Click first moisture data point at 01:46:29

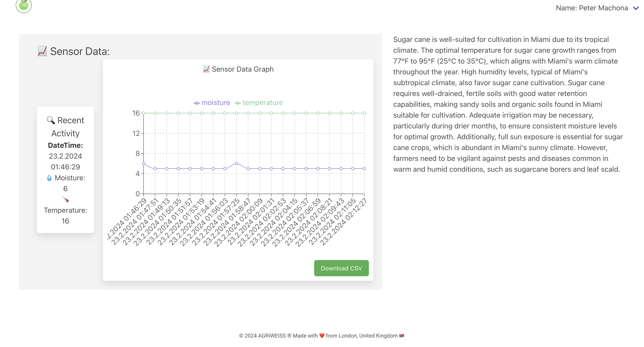(x=144, y=164)
